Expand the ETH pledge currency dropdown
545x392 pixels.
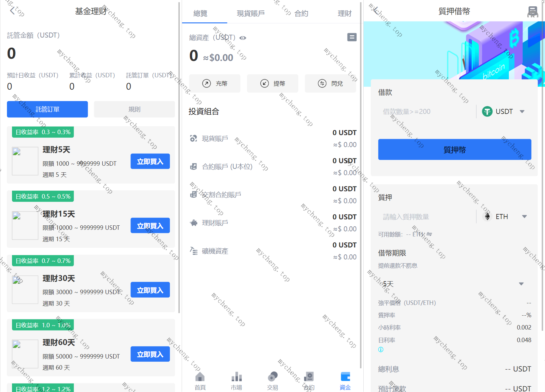(x=524, y=217)
